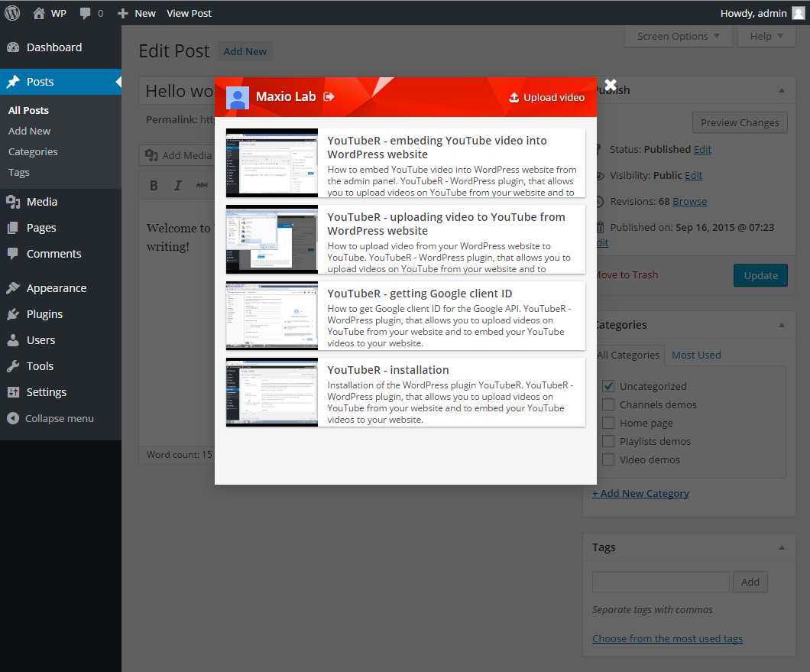Image resolution: width=810 pixels, height=672 pixels.
Task: Click the Add Media button
Action: [x=178, y=155]
